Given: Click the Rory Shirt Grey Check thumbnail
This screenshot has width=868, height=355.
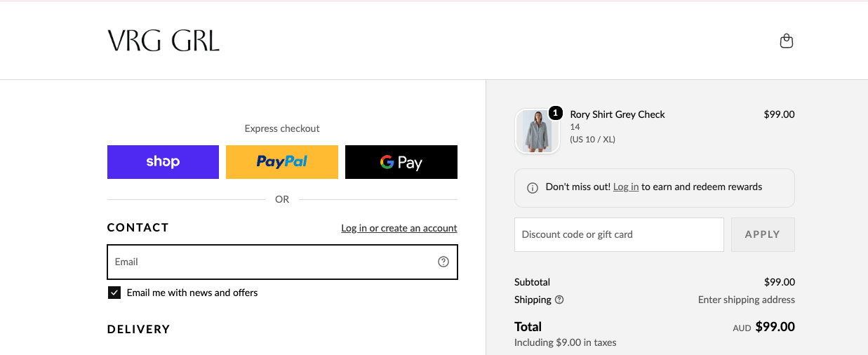Looking at the screenshot, I should click(538, 131).
